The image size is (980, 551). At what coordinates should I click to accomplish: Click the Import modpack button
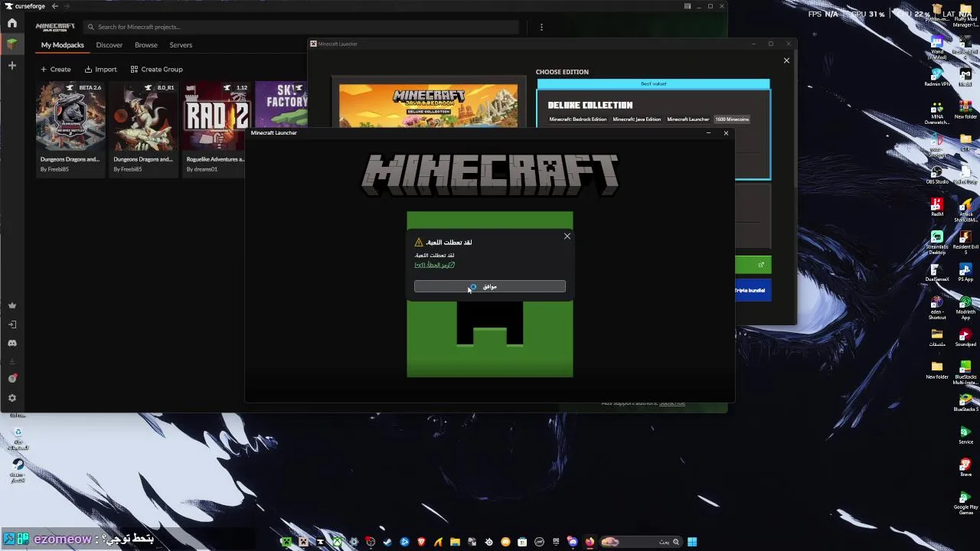tap(101, 70)
